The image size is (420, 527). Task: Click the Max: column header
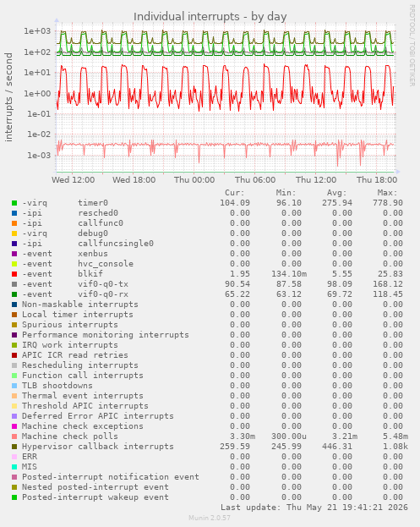(x=387, y=193)
